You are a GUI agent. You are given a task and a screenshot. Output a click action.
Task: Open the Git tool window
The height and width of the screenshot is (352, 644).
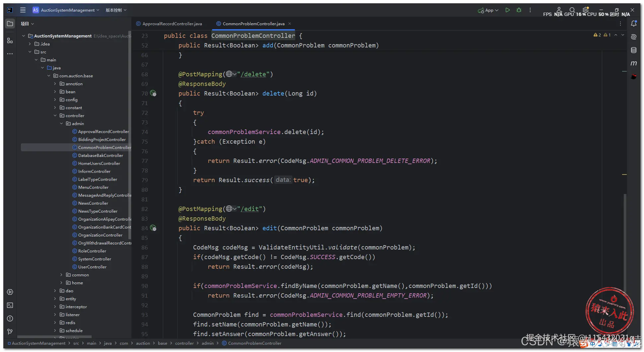click(10, 331)
